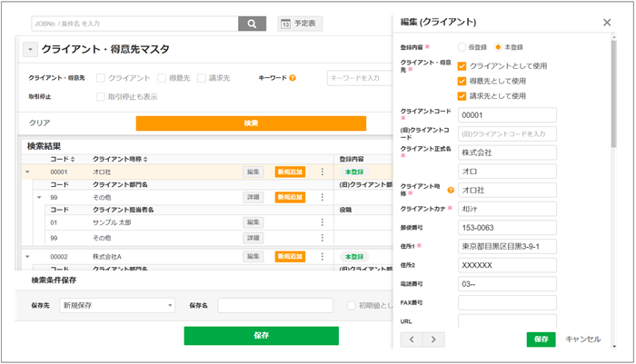Open the 保存先 新規保存 dropdown
This screenshot has height=364, width=636.
[x=117, y=306]
